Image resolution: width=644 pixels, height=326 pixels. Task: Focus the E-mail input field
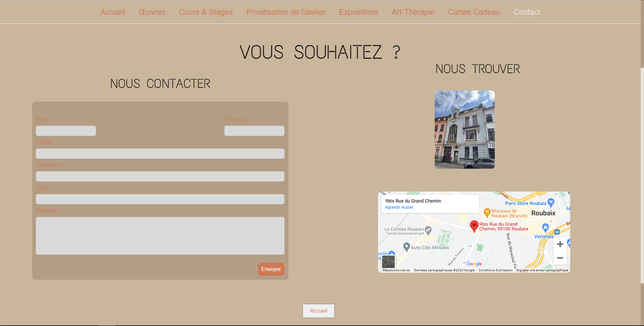pos(160,154)
